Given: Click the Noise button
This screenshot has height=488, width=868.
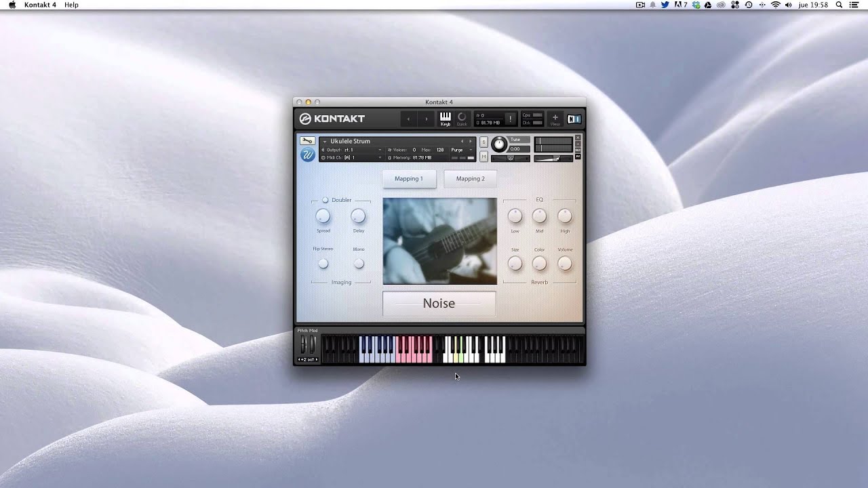Looking at the screenshot, I should [439, 304].
